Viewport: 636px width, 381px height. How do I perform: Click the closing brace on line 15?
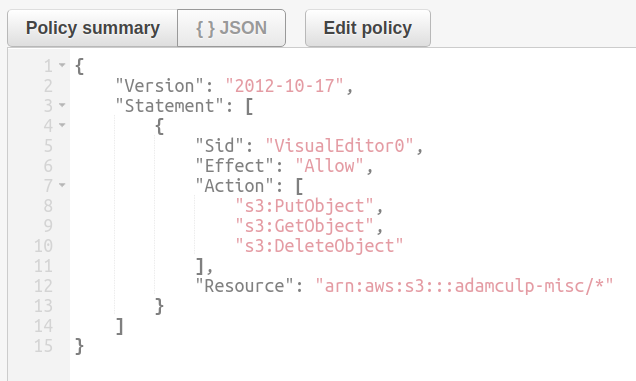(80, 347)
